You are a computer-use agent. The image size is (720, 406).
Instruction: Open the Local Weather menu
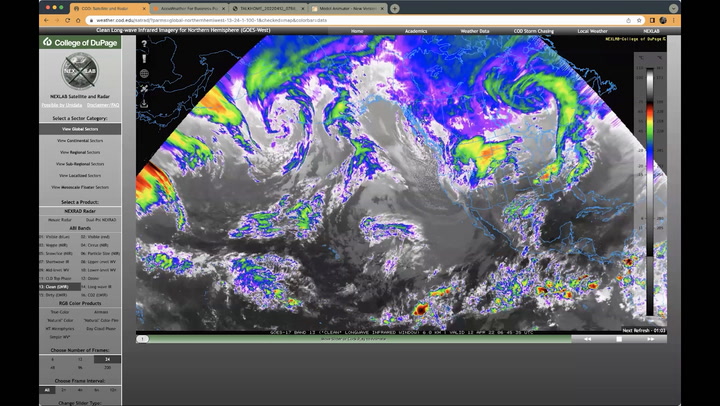592,31
